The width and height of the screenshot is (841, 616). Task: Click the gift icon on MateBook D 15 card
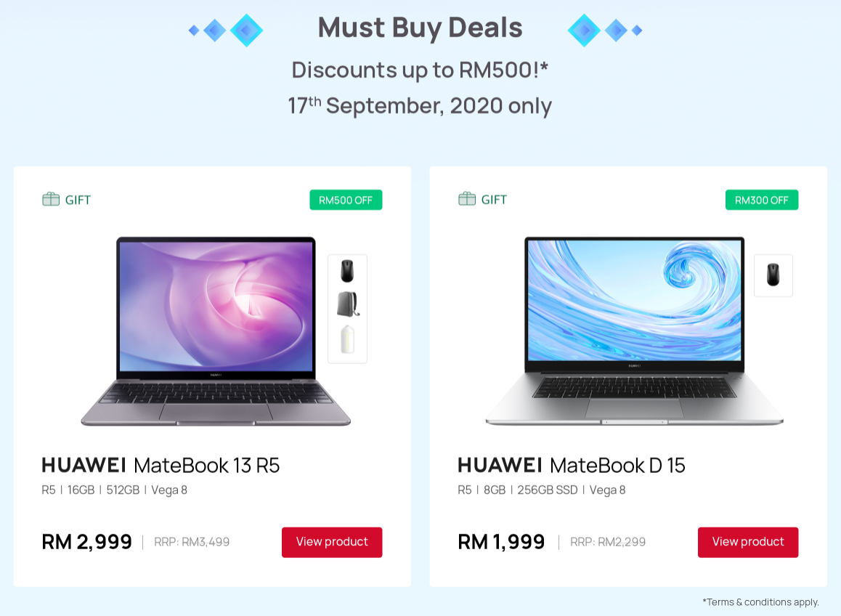click(x=466, y=199)
